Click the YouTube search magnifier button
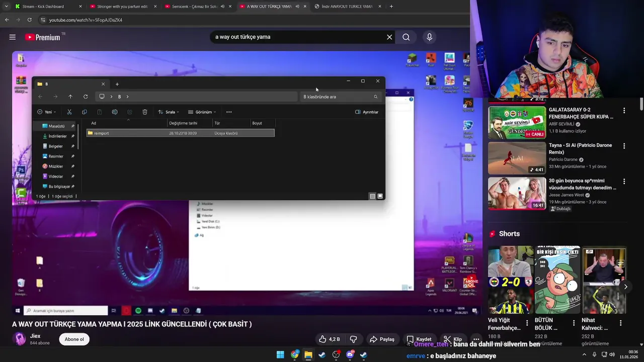 coord(406,37)
